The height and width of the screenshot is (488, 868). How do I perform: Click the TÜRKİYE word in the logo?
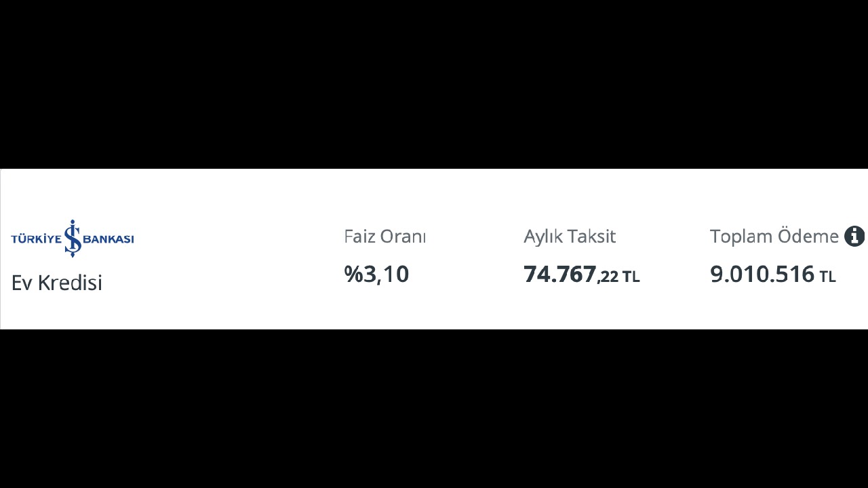[37, 239]
